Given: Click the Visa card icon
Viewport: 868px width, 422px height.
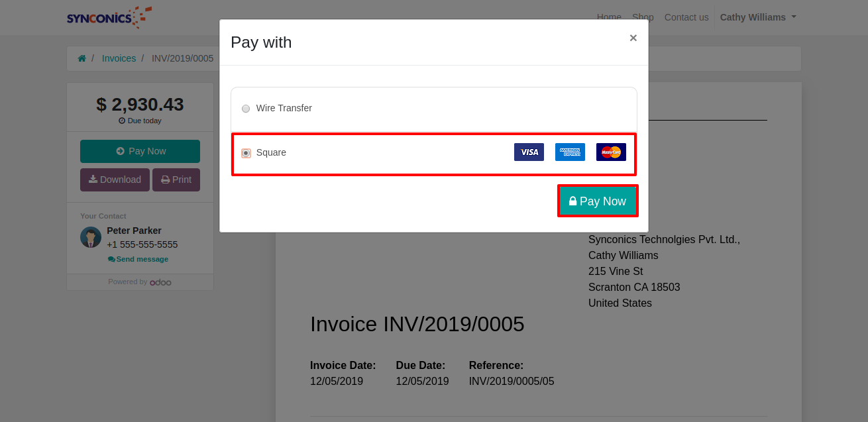Looking at the screenshot, I should click(529, 152).
